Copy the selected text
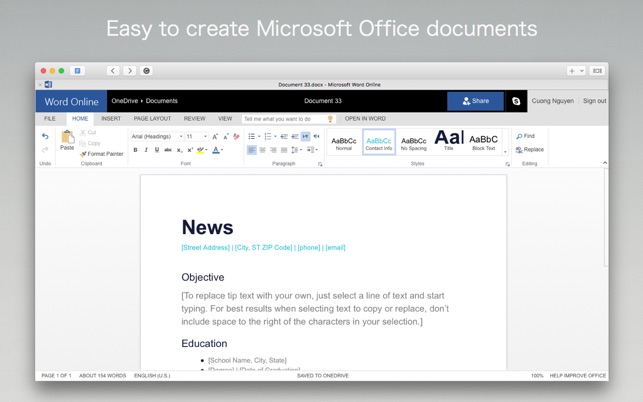This screenshot has width=643, height=402. click(90, 143)
